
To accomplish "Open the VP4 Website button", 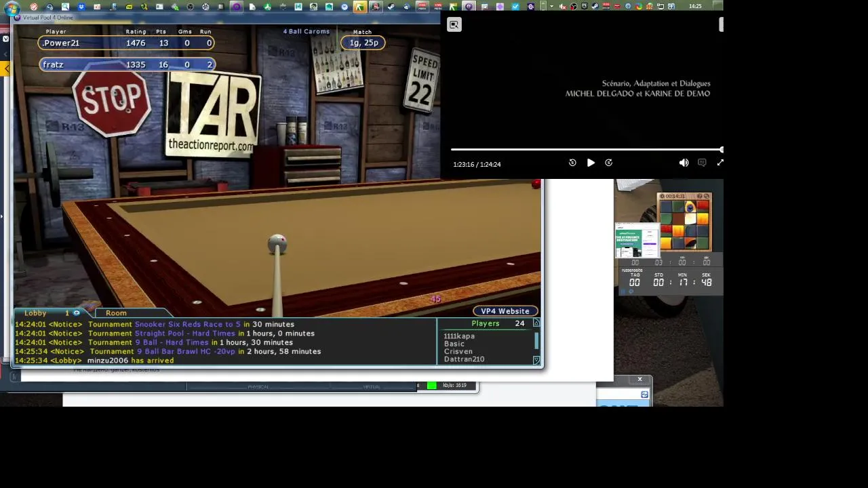I will [x=505, y=311].
